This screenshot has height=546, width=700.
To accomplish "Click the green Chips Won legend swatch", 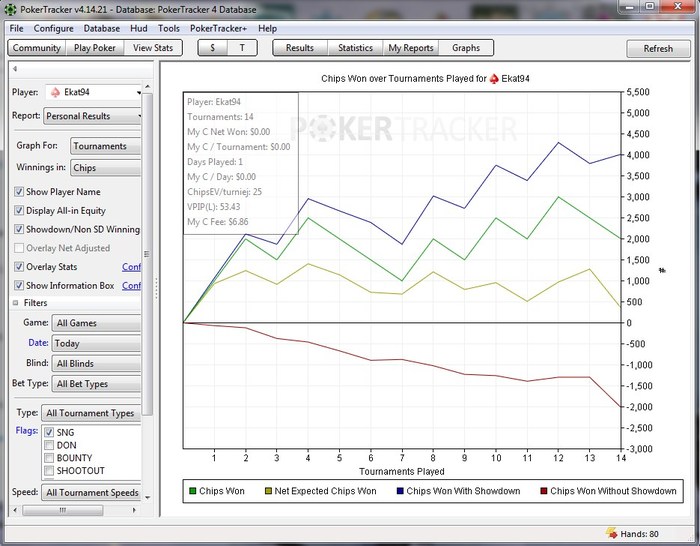I will [193, 491].
